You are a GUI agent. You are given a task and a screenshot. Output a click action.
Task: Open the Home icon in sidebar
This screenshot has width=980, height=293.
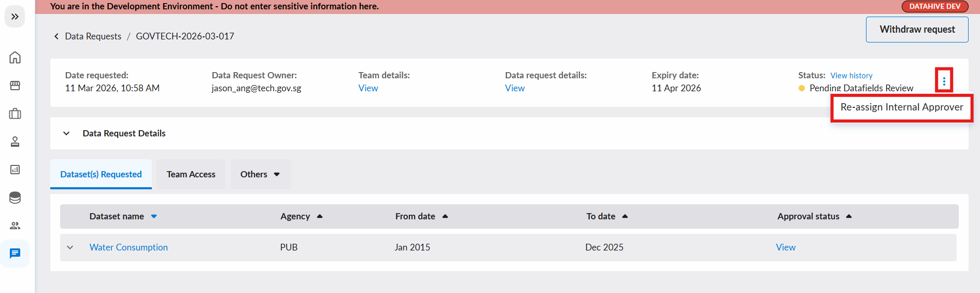click(15, 58)
